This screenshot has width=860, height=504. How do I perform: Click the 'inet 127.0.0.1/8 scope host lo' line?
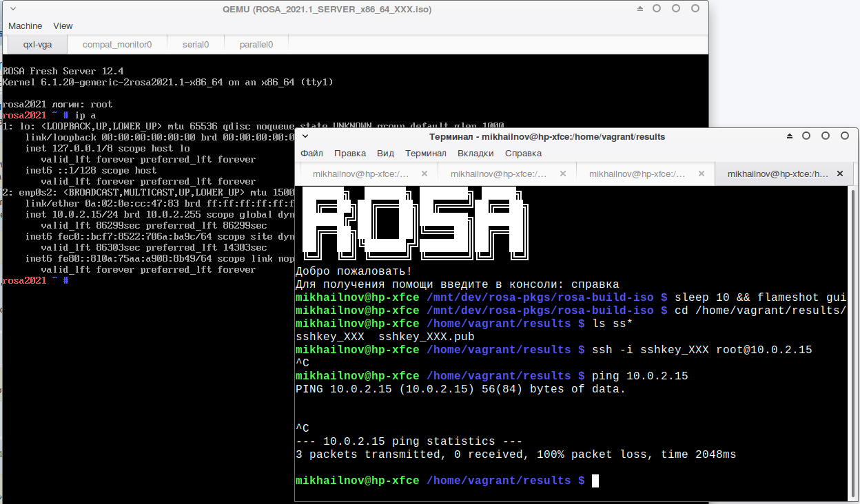click(107, 148)
